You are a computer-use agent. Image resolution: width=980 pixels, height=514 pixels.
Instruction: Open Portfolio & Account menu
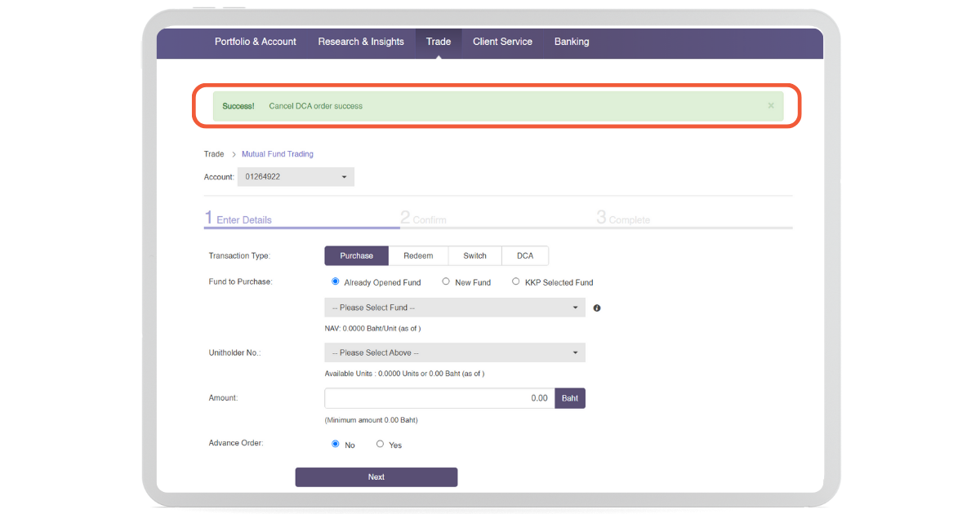point(255,42)
